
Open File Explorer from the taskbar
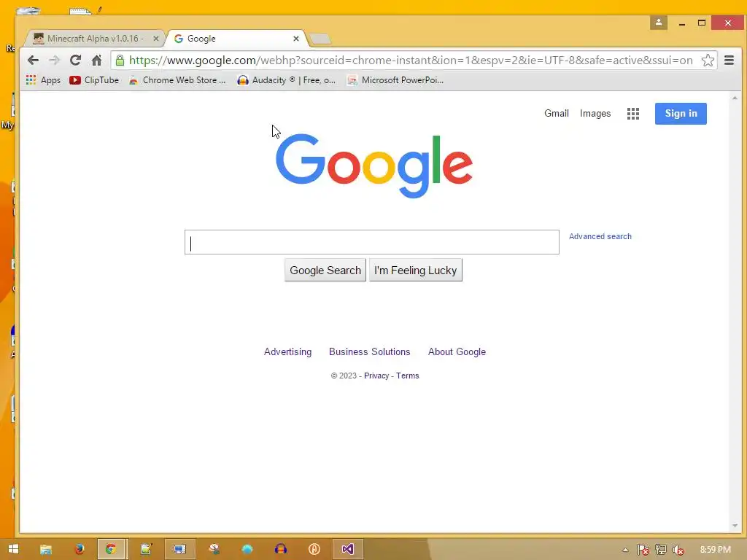(x=46, y=549)
